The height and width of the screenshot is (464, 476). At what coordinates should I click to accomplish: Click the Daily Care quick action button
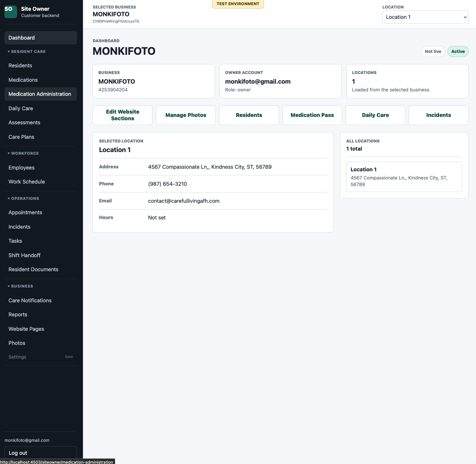pyautogui.click(x=375, y=115)
